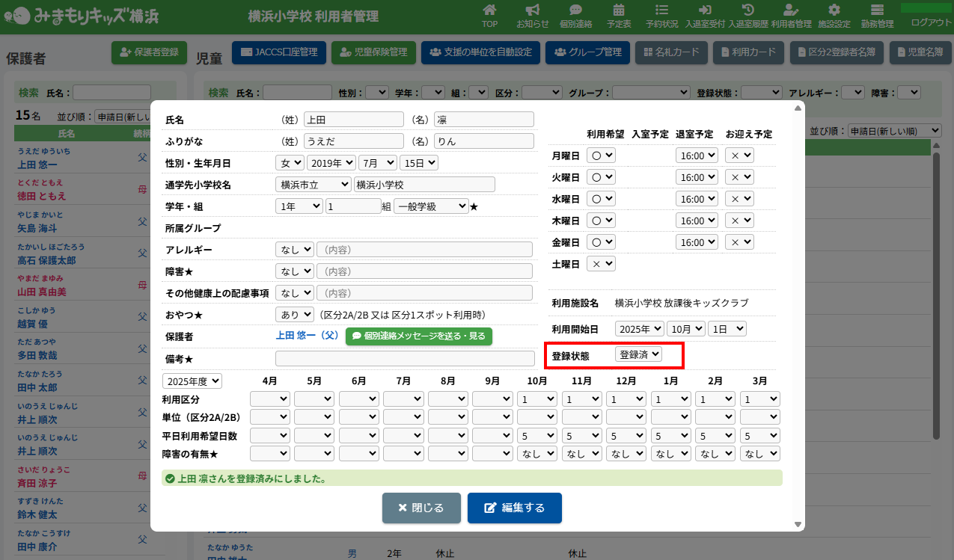Click 閉じる button in dialog
Viewport: 954px width, 560px height.
(421, 508)
